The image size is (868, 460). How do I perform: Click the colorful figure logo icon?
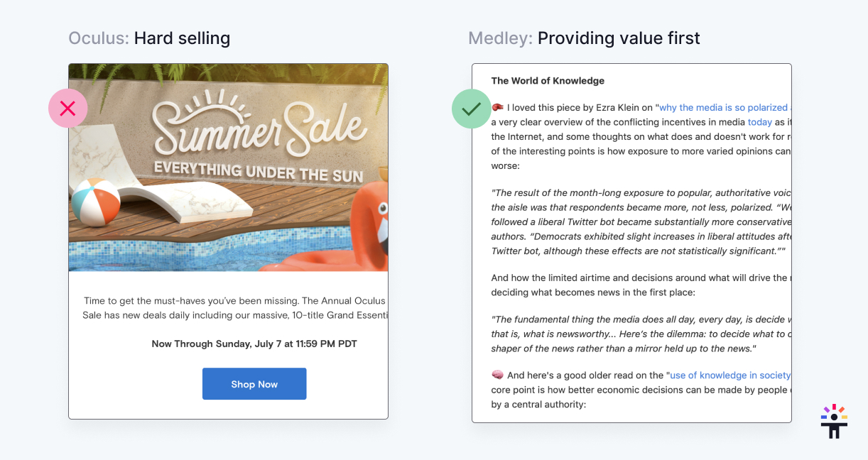coord(834,421)
